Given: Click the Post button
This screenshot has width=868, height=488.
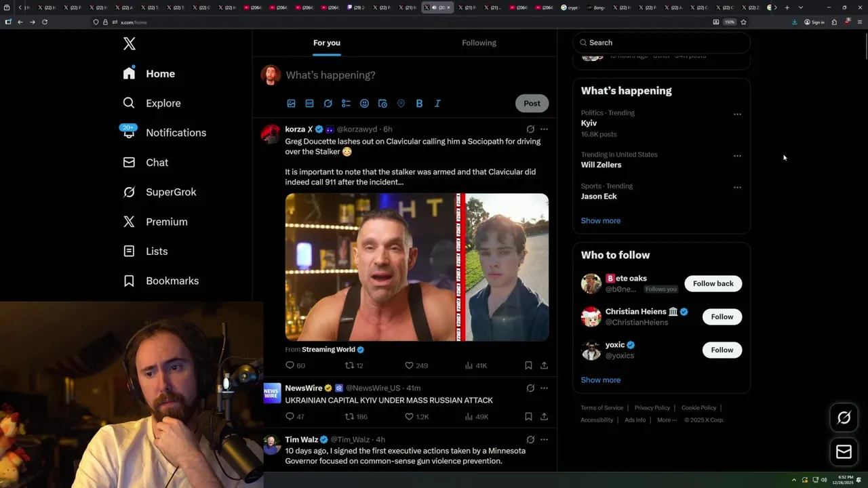Looking at the screenshot, I should [532, 104].
